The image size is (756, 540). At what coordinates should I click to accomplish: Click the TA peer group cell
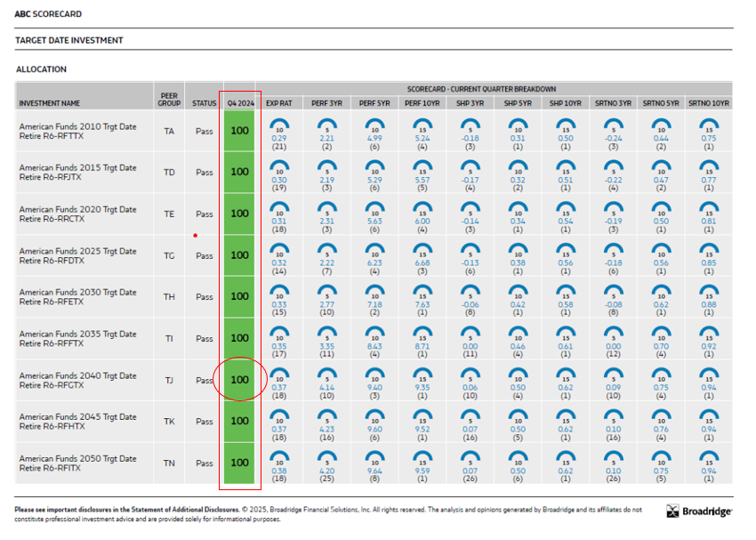169,131
